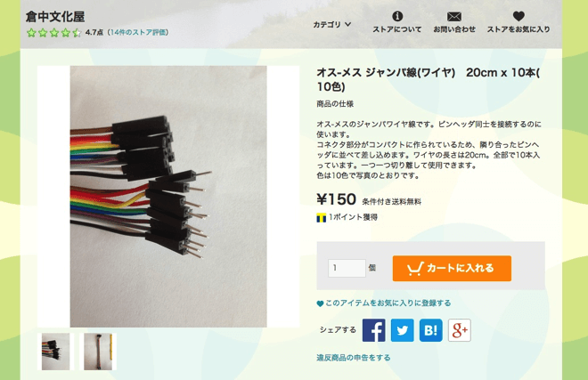Select the second product thumbnail
The width and height of the screenshot is (588, 380).
click(x=97, y=352)
